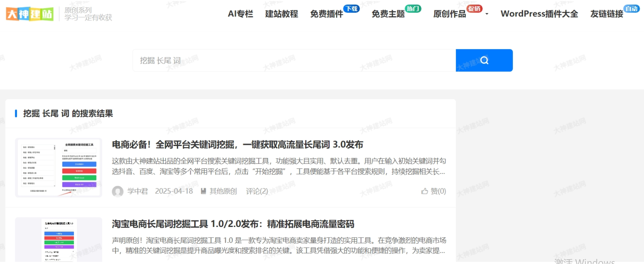Click the 促销 badge on 原创作品

[474, 9]
